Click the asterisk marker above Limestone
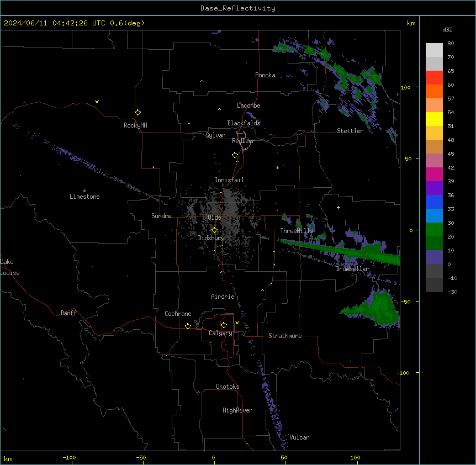476x465 pixels. click(84, 191)
